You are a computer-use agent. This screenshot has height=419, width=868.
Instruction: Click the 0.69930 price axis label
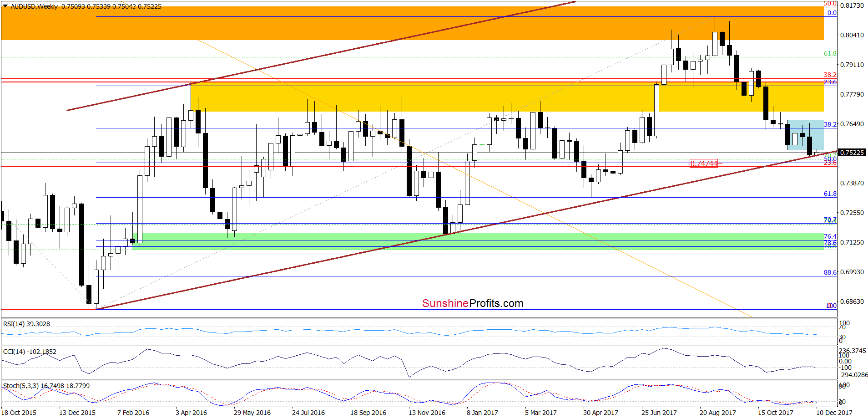[852, 272]
